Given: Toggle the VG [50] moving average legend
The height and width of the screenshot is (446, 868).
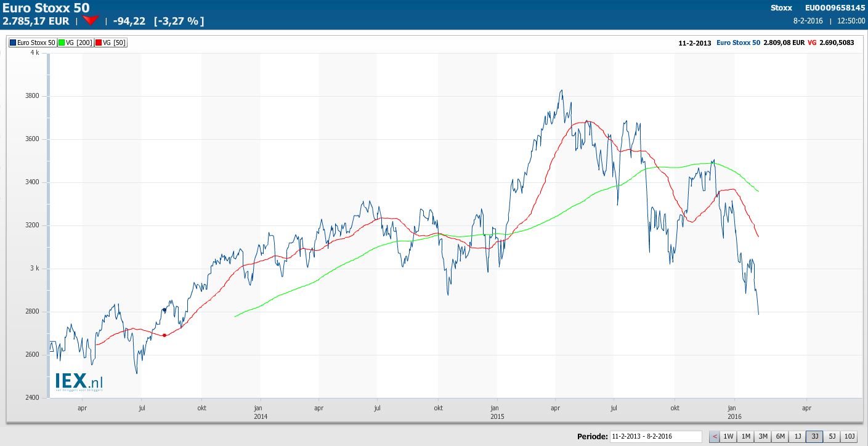Looking at the screenshot, I should [x=111, y=43].
